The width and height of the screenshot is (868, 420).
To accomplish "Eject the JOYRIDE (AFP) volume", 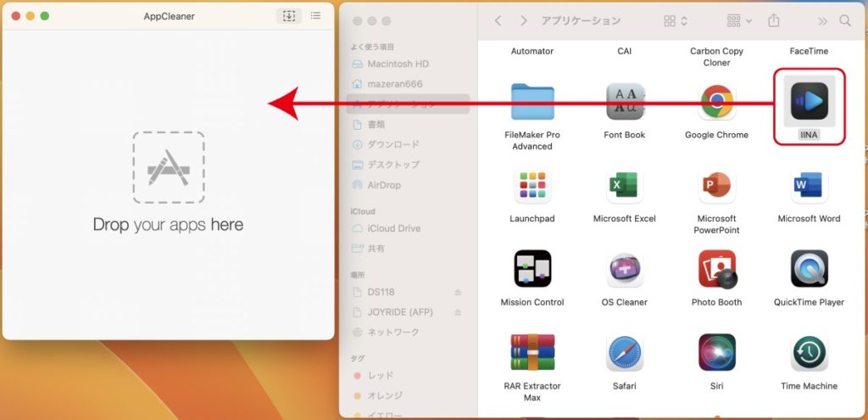I will [x=458, y=312].
